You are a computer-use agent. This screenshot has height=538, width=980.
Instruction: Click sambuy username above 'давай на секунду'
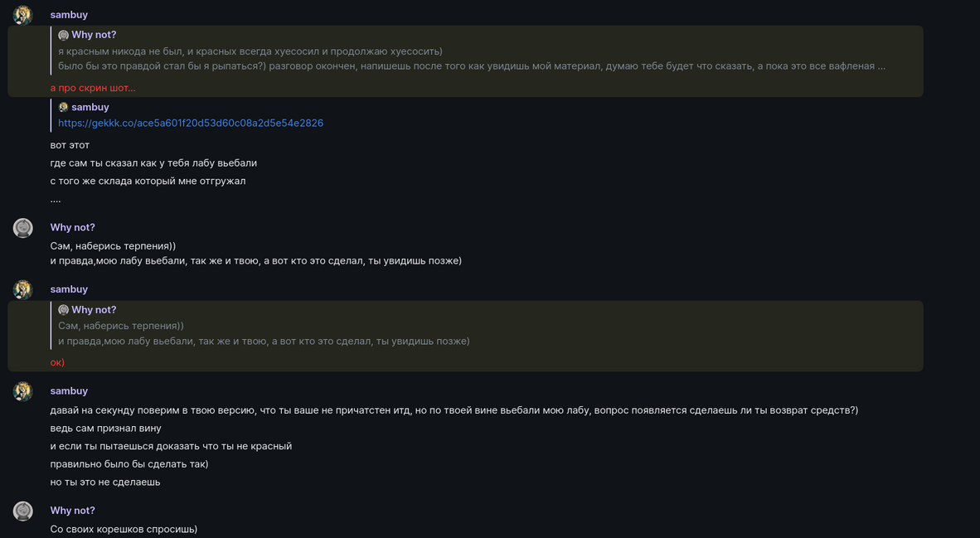pyautogui.click(x=69, y=390)
